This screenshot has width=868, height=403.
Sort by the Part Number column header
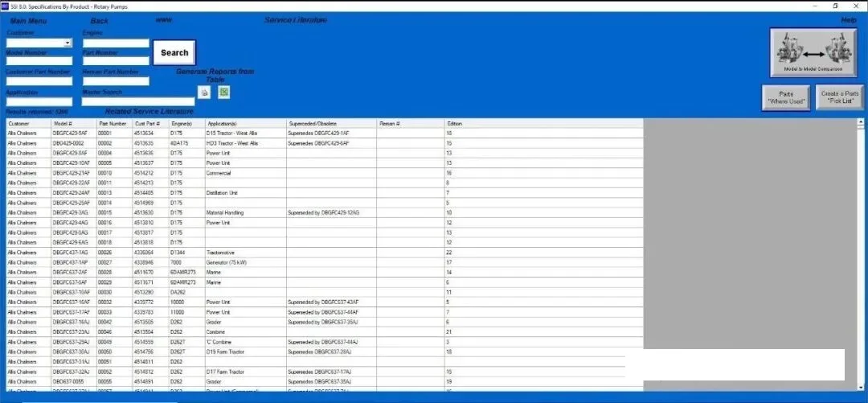pyautogui.click(x=114, y=124)
